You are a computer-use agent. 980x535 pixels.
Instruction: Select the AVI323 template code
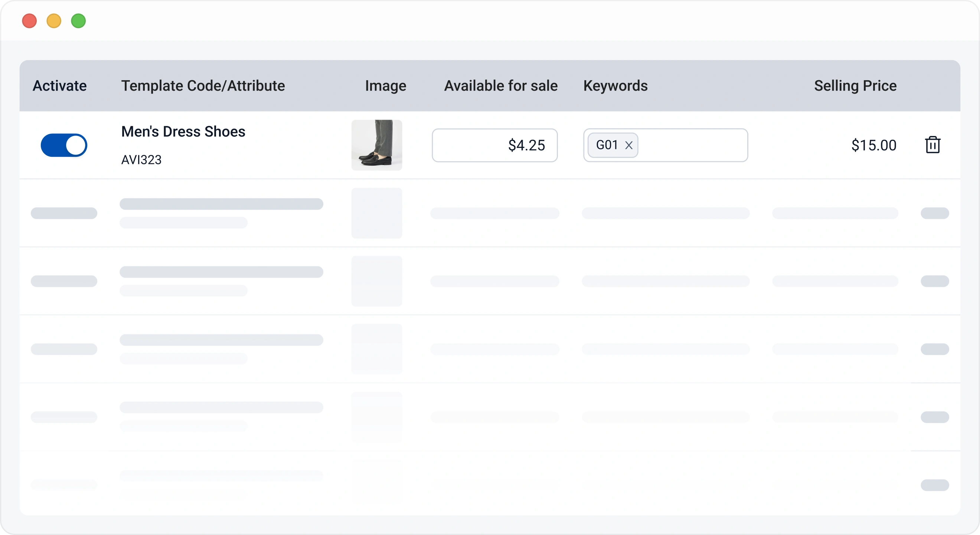[141, 159]
